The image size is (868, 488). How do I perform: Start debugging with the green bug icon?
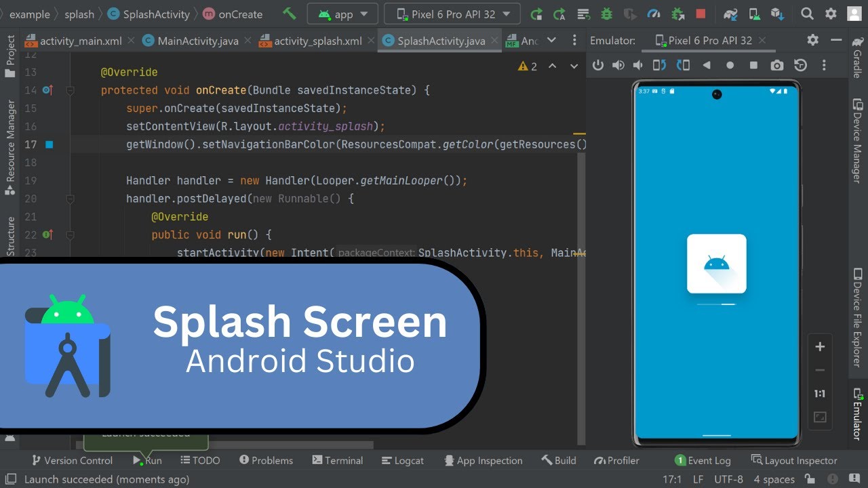607,14
